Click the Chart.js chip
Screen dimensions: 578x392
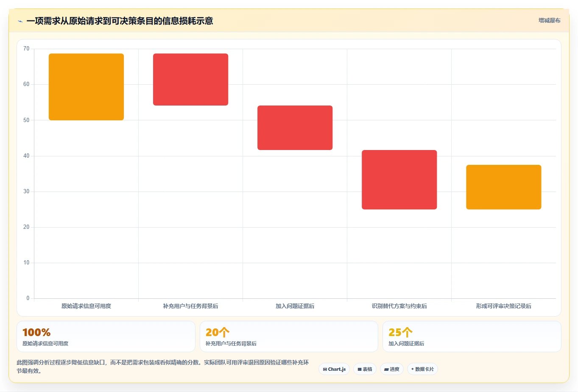tap(334, 369)
